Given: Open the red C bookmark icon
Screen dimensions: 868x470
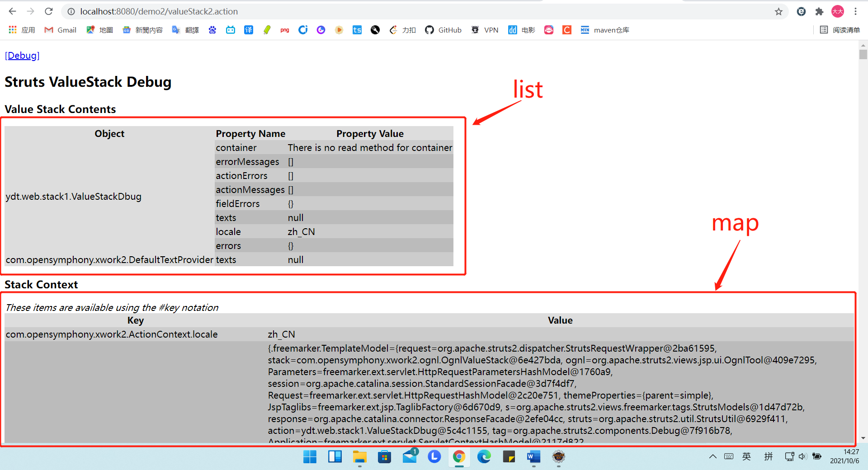Looking at the screenshot, I should pos(567,30).
